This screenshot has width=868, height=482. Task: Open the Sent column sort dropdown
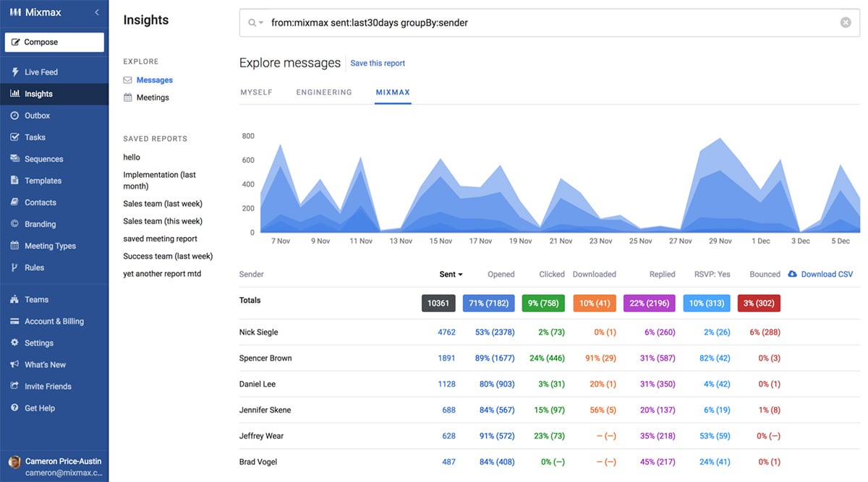tap(451, 274)
